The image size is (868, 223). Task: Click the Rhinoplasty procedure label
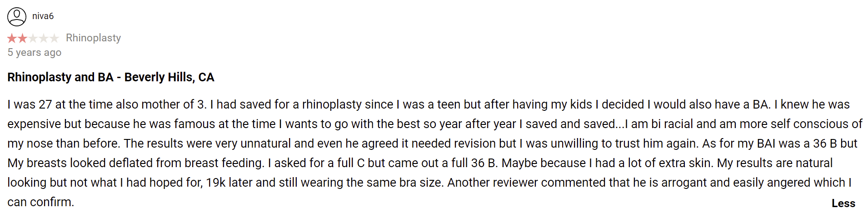[x=93, y=38]
